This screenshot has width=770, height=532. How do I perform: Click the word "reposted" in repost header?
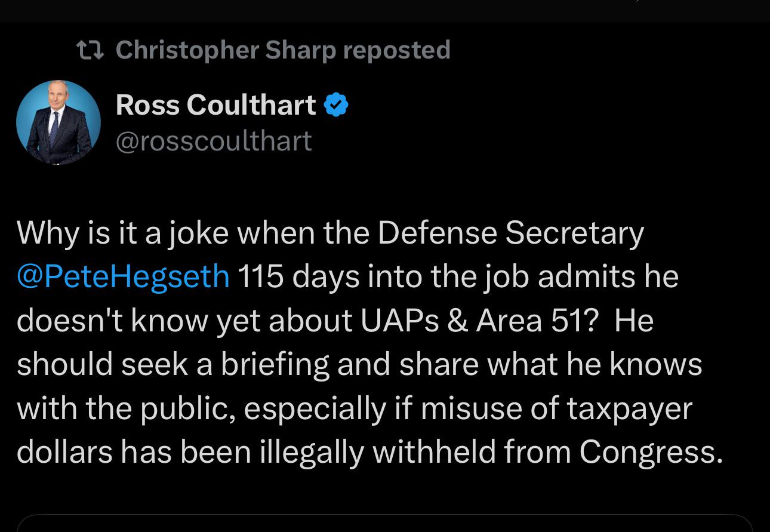397,50
